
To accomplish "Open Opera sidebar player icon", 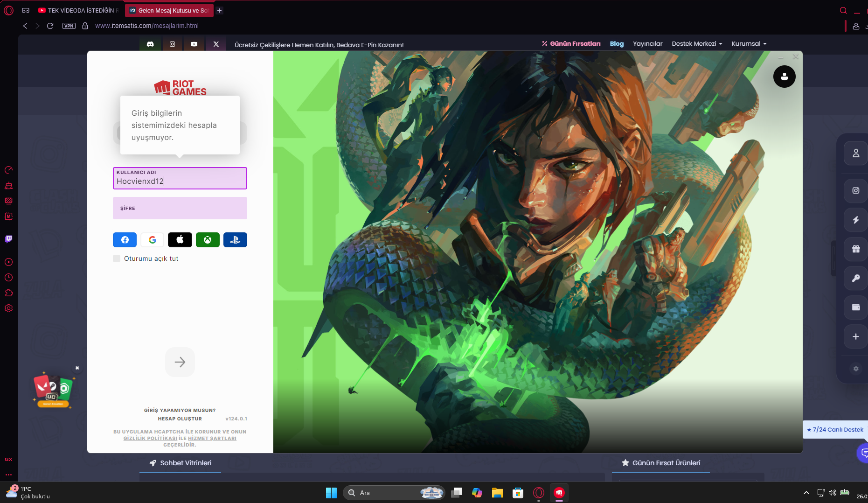I will tap(8, 262).
